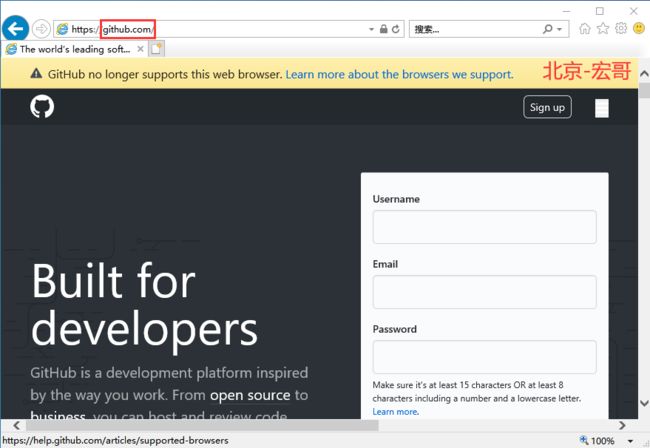
Task: Click the 'Password' field label
Action: point(395,329)
